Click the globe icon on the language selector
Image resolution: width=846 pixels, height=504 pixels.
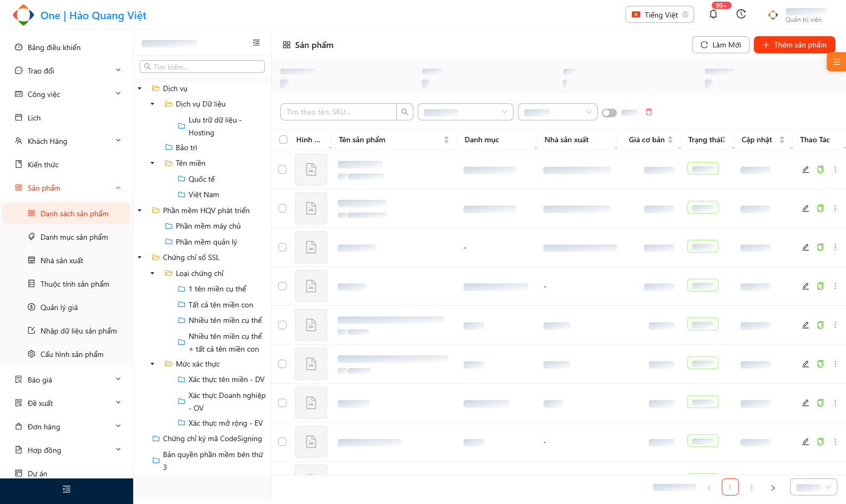(685, 15)
